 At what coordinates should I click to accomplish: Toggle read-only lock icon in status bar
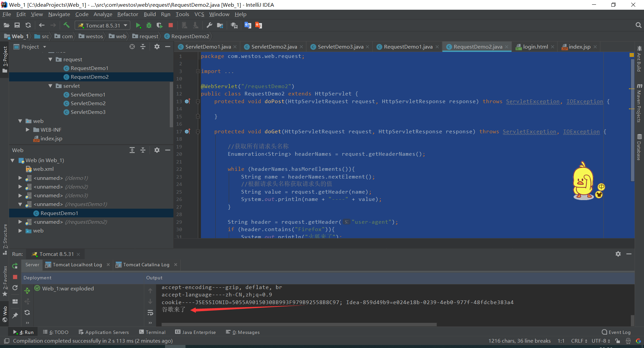(x=618, y=341)
